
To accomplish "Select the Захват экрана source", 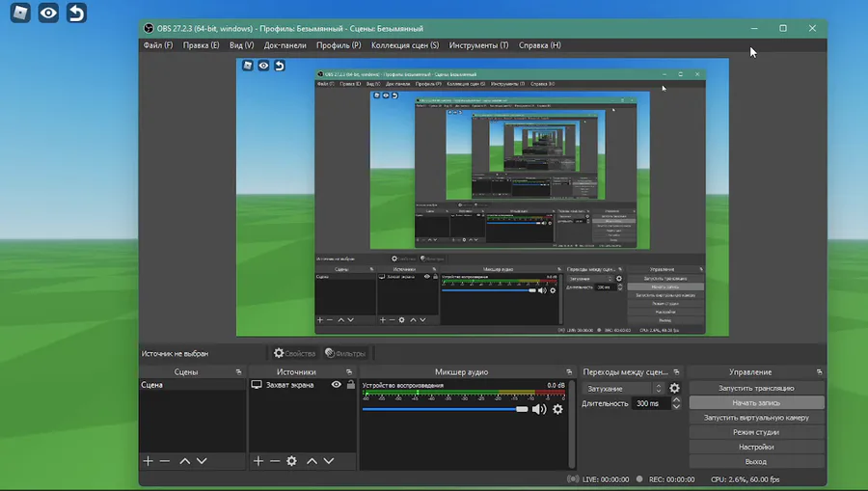I will point(289,385).
